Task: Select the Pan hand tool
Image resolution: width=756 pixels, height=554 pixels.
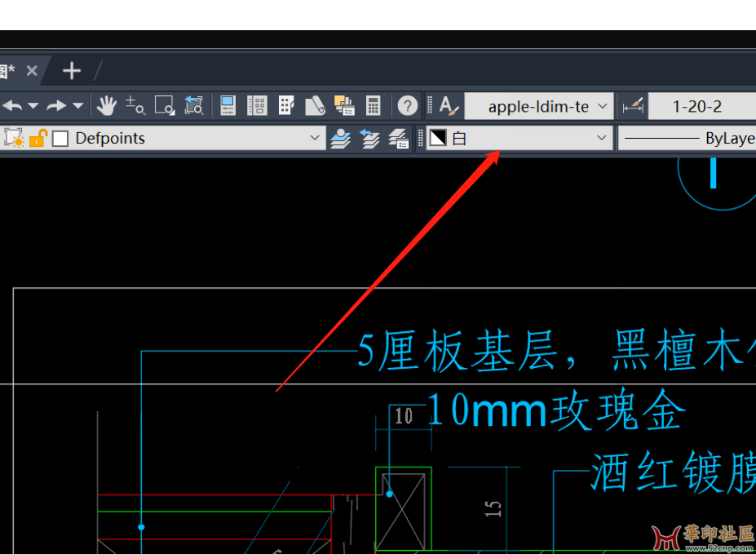Action: (107, 105)
